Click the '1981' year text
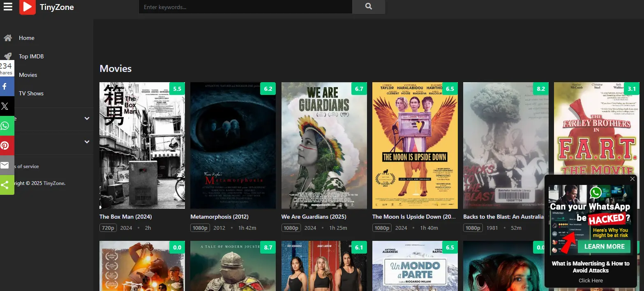This screenshot has height=291, width=644. (x=492, y=228)
